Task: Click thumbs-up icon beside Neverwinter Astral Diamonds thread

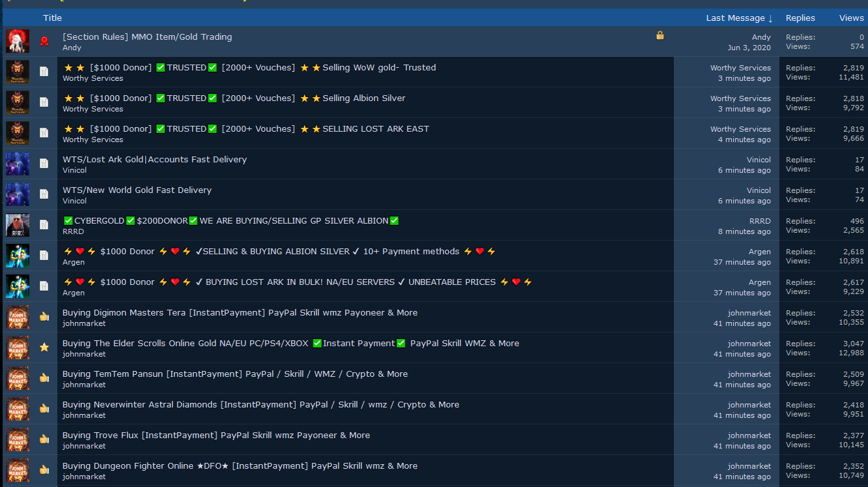Action: pos(44,409)
